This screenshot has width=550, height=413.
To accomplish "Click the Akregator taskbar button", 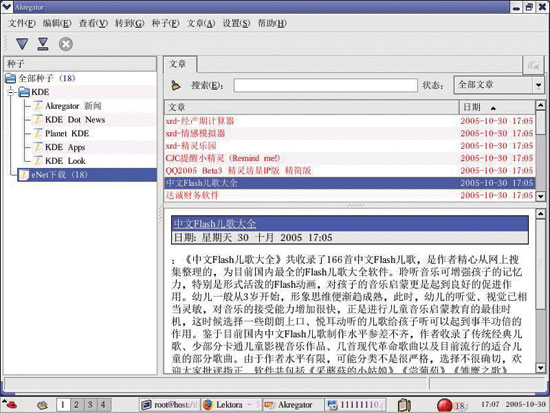I will point(293,405).
